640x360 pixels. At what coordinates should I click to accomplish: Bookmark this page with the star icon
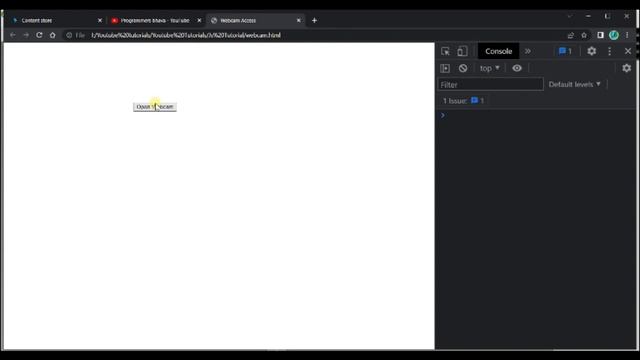584,35
